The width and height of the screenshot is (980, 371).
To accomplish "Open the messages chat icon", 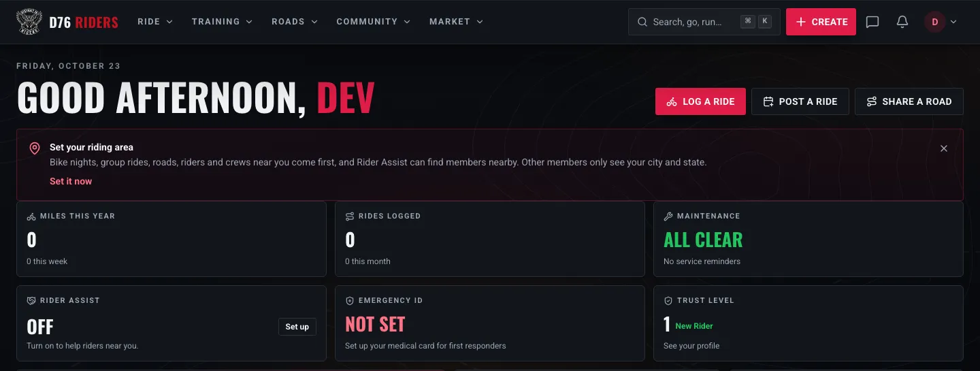I will [x=872, y=22].
